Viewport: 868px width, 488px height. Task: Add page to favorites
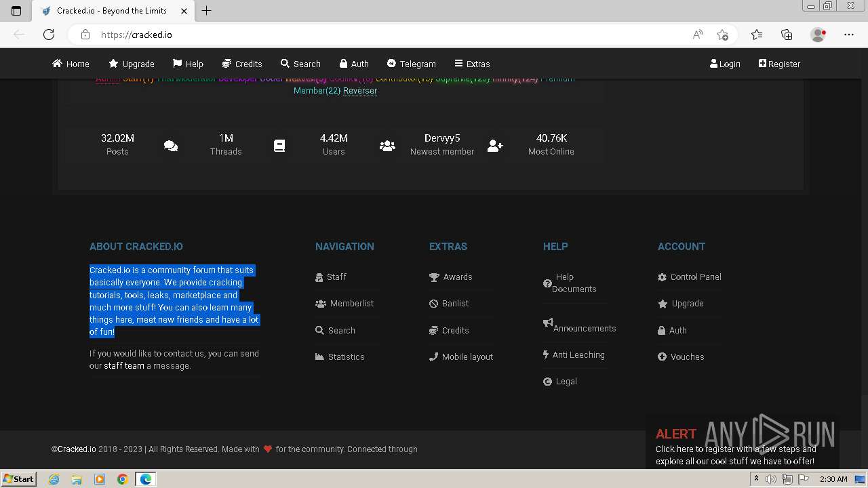(x=722, y=35)
